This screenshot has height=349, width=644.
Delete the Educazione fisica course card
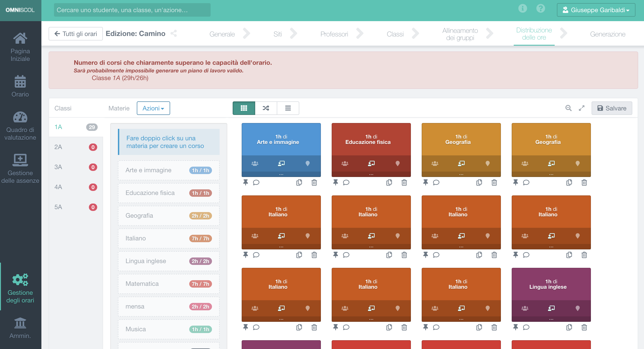coord(404,183)
